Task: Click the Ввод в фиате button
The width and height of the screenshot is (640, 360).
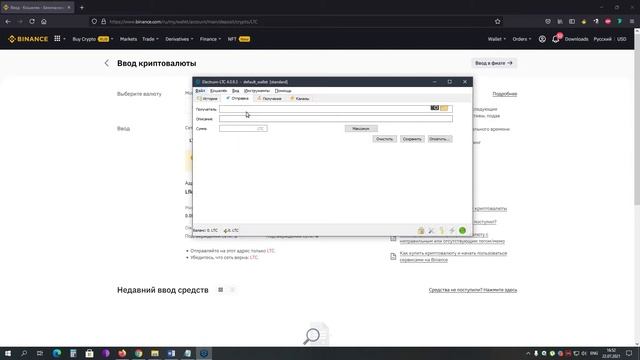Action: click(x=493, y=63)
